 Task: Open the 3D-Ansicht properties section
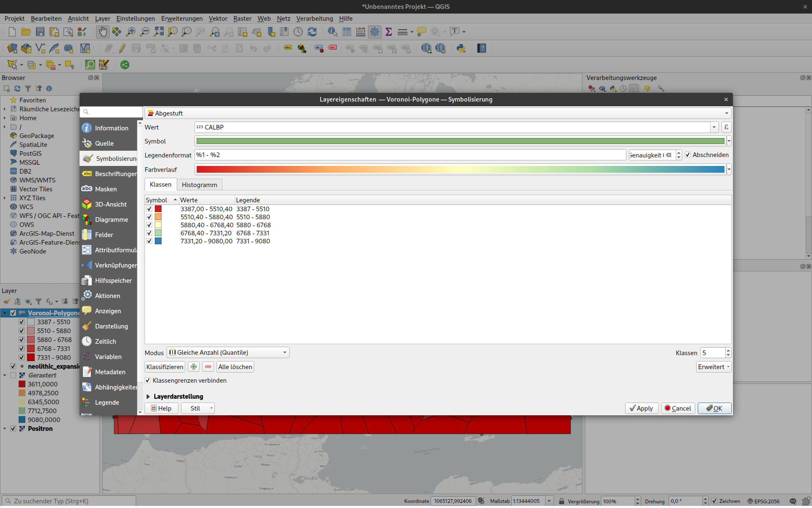[x=110, y=204]
